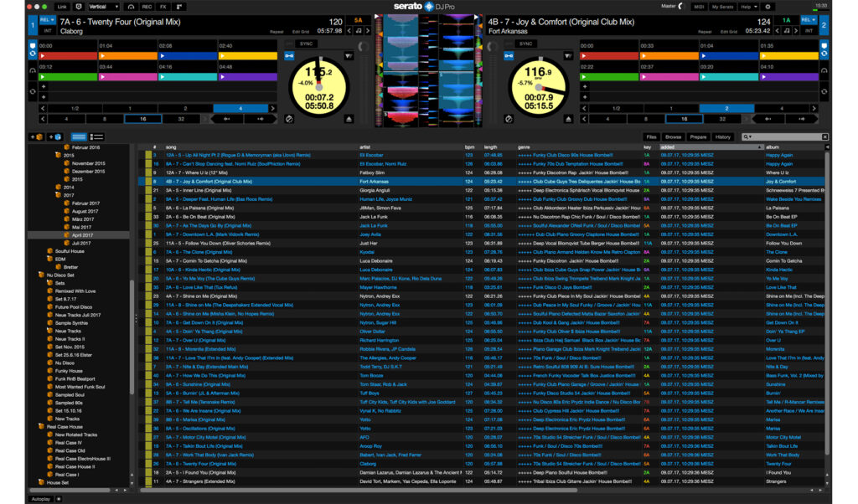This screenshot has width=858, height=504.
Task: Toggle keylock icon on deck 2
Action: click(509, 56)
